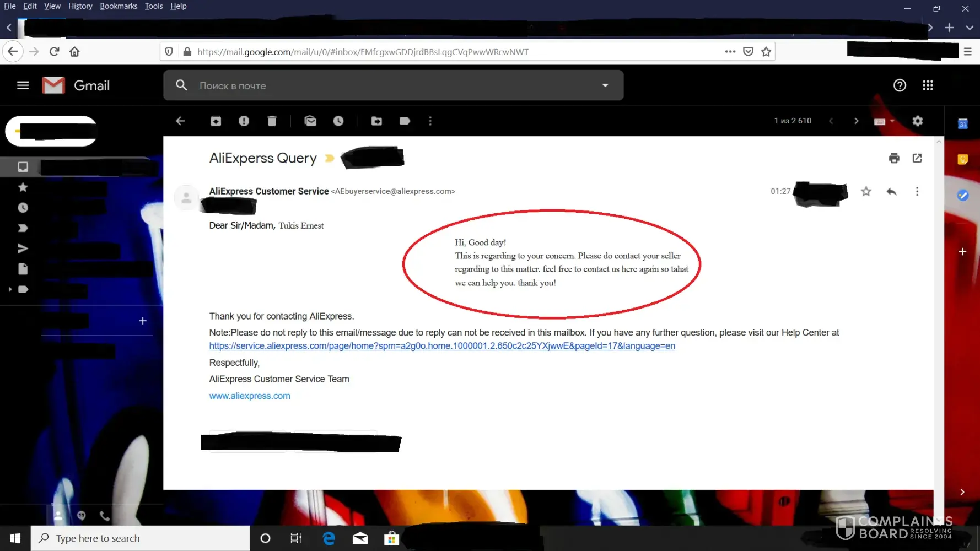This screenshot has height=551, width=980.
Task: Show next email in list
Action: coord(856,121)
